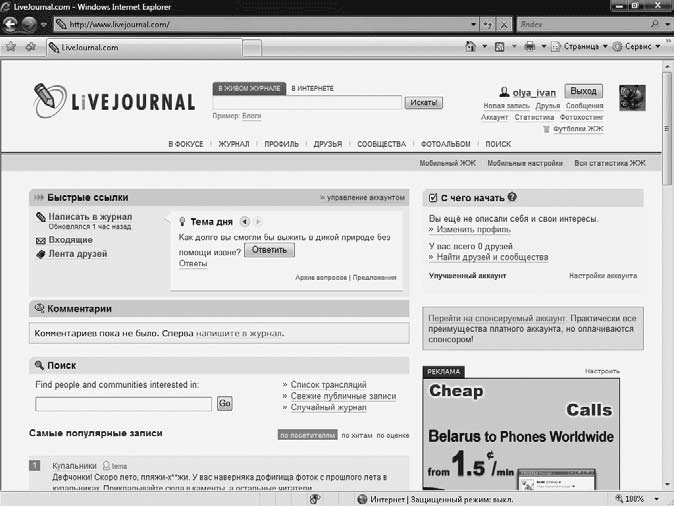Click the RSS feeds icon in toolbar
Image resolution: width=674 pixels, height=506 pixels.
(x=500, y=46)
